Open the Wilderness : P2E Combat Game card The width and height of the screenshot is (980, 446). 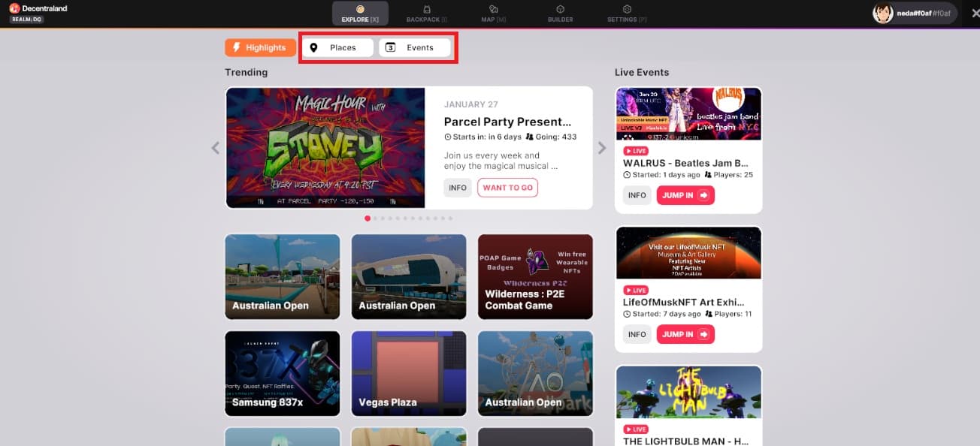pos(535,277)
